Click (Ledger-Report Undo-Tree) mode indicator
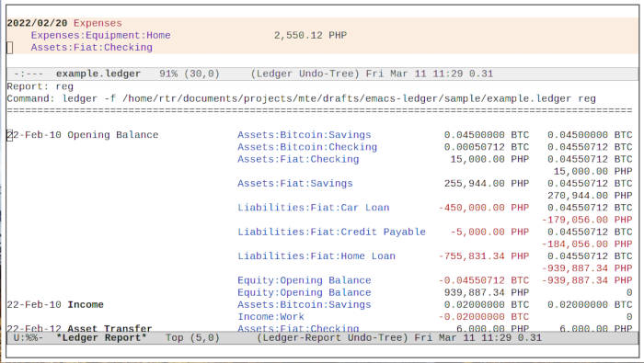 (333, 338)
